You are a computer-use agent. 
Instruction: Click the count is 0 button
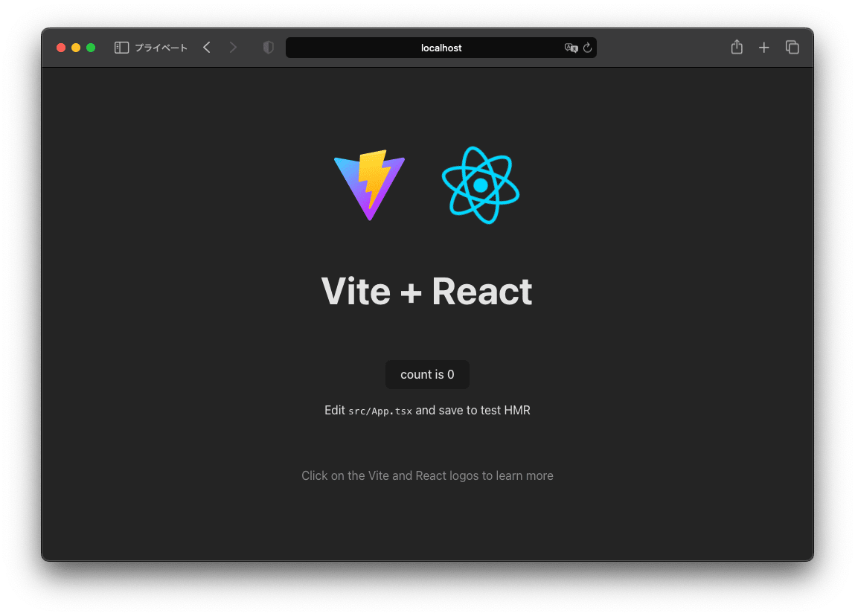click(427, 374)
